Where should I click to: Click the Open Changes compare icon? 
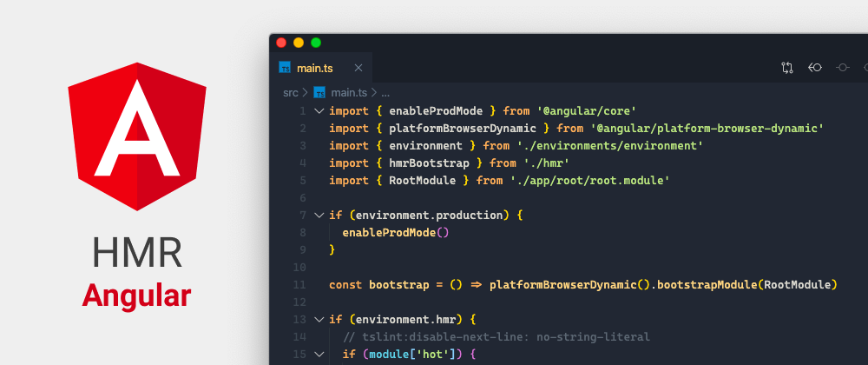pyautogui.click(x=787, y=67)
